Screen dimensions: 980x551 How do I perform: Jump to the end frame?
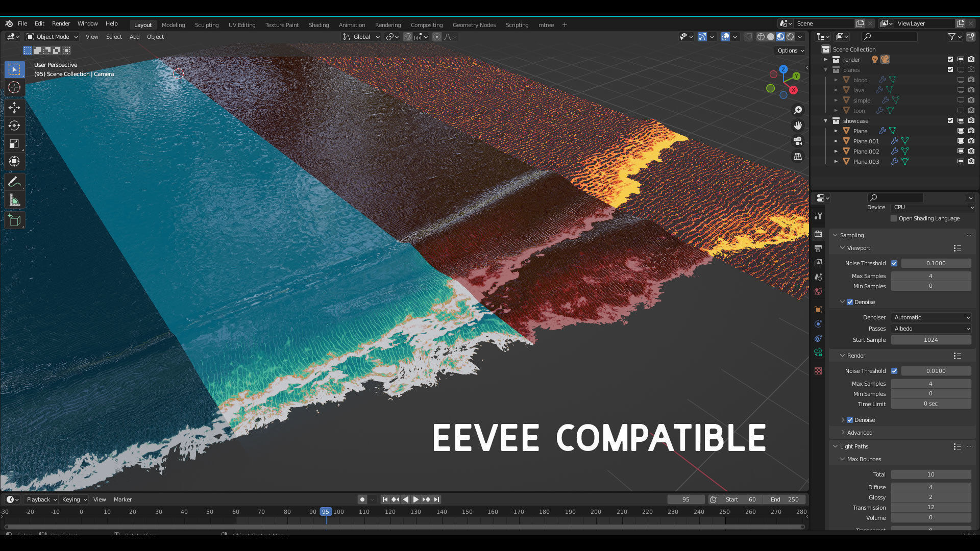point(436,499)
